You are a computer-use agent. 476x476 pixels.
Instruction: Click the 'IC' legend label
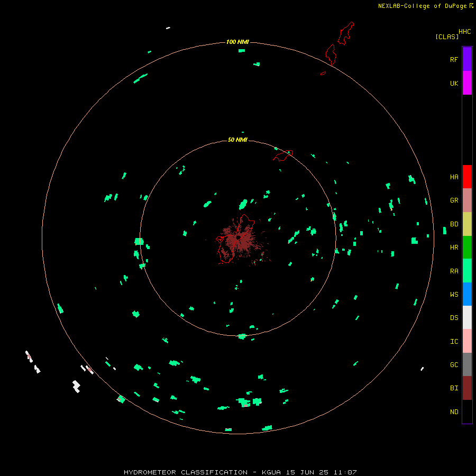click(454, 342)
